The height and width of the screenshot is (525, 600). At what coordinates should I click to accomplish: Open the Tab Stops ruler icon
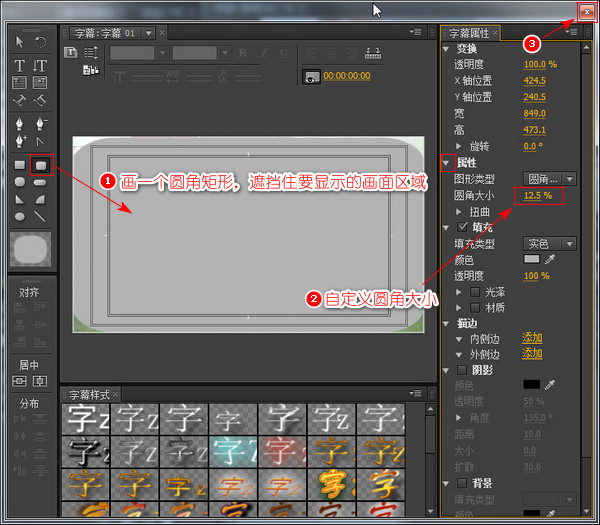pyautogui.click(x=373, y=52)
